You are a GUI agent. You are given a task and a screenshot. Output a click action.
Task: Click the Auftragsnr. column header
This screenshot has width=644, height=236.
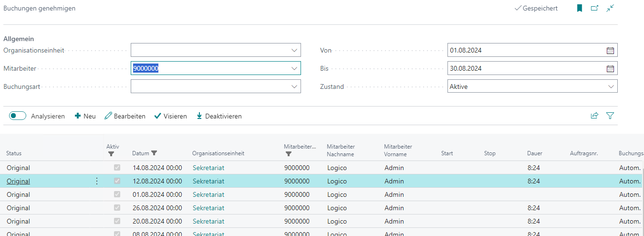pyautogui.click(x=584, y=153)
